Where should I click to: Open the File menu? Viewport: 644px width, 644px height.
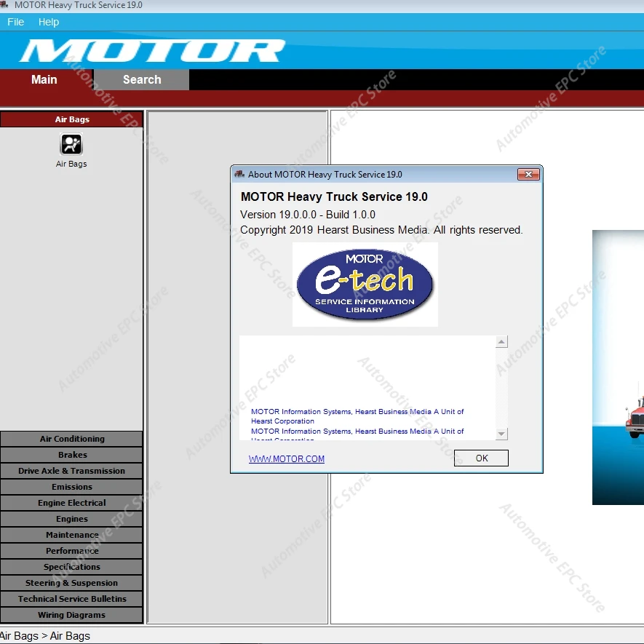[15, 22]
